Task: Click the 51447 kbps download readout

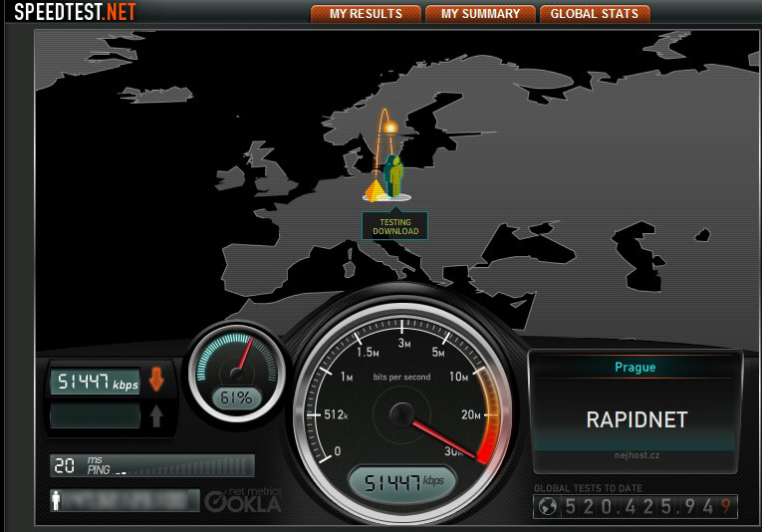Action: (96, 382)
